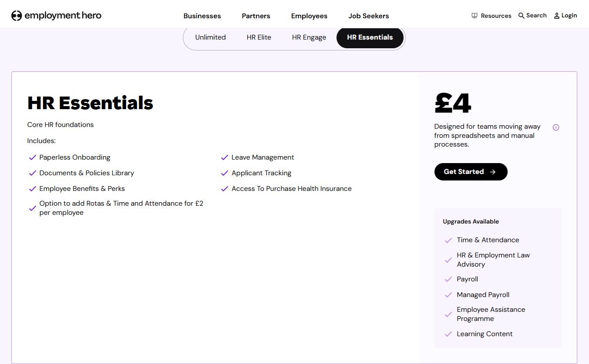Viewport: 589px width, 364px height.
Task: Click the info icon beside the £4 price
Action: 556,127
